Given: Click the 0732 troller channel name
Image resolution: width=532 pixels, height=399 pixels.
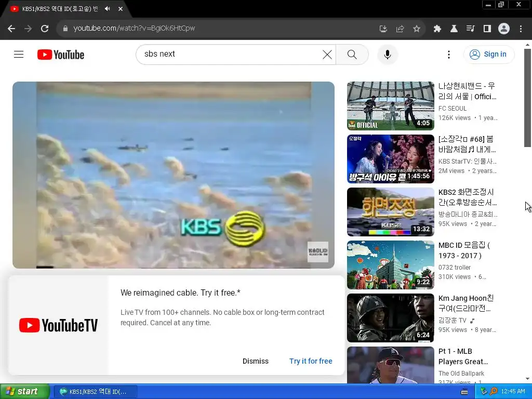Looking at the screenshot, I should 454,268.
